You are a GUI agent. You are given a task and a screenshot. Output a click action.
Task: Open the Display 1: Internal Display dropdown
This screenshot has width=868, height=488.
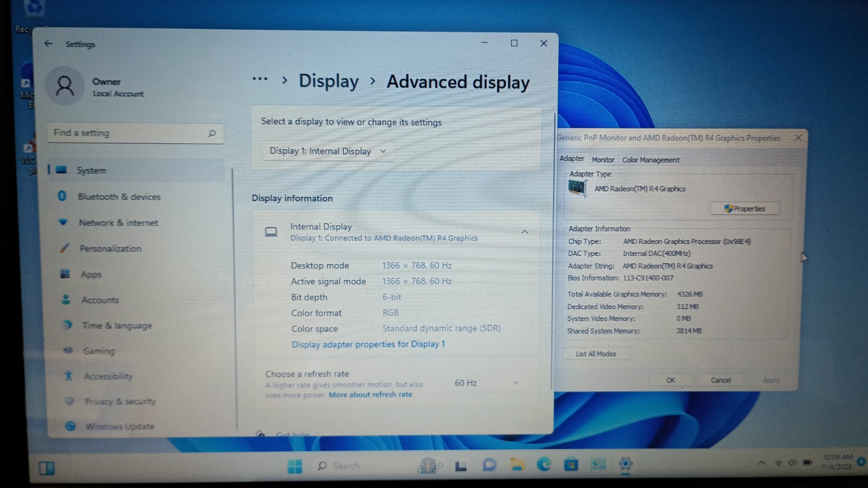pos(328,151)
